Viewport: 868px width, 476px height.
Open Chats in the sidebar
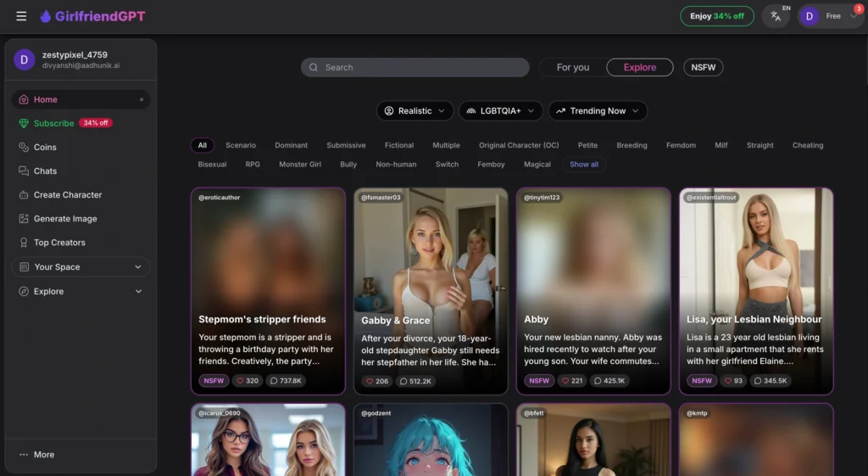click(x=81, y=171)
